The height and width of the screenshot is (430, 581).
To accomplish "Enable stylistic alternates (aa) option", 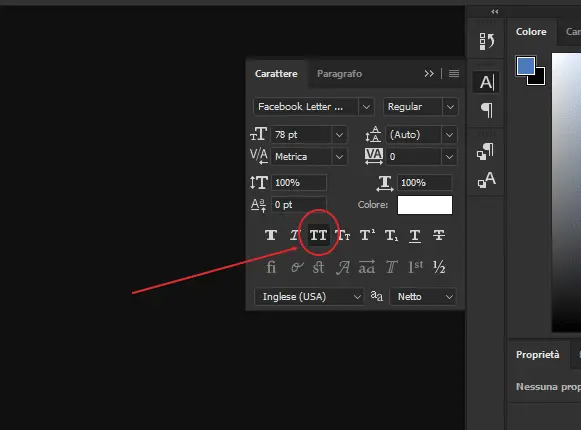I will click(x=366, y=267).
